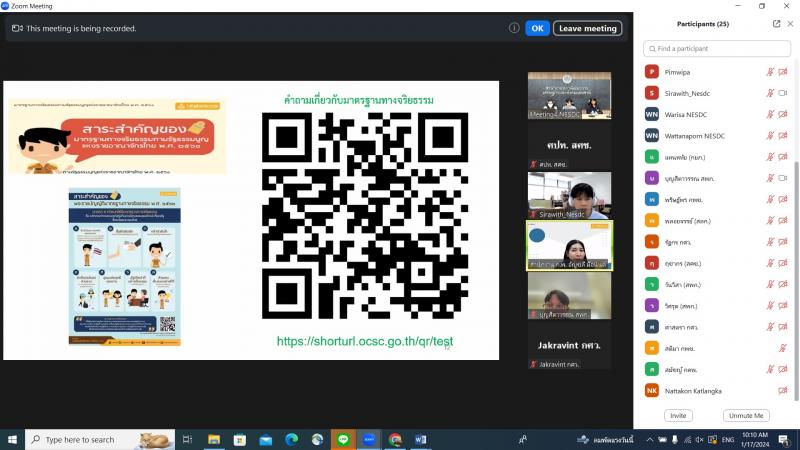Select the Jakravint participant tile

[569, 345]
